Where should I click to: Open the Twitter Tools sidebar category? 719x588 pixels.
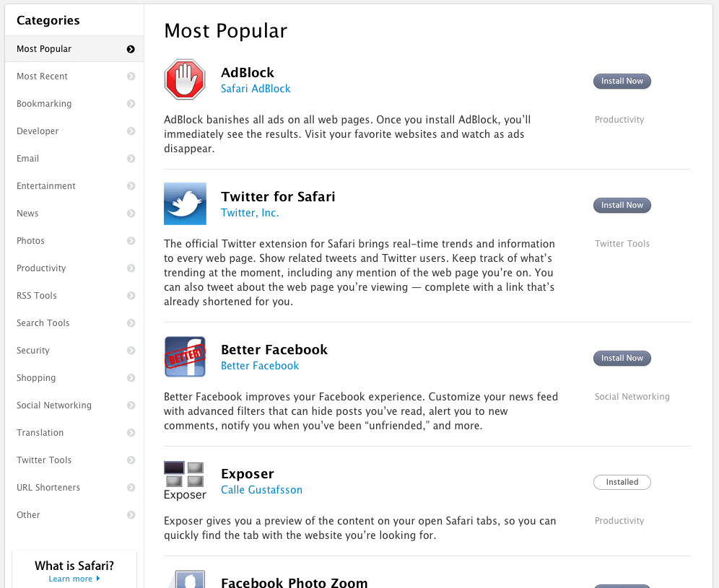pos(74,460)
